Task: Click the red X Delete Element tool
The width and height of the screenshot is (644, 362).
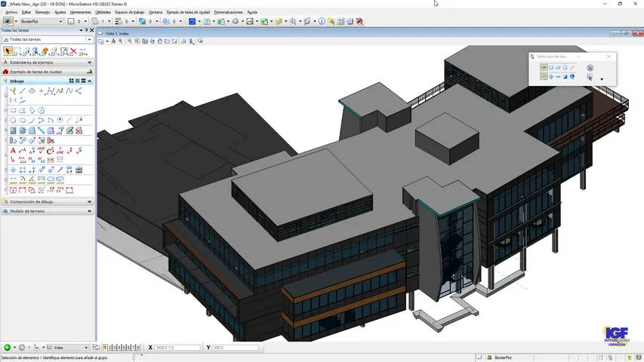Action: pyautogui.click(x=73, y=51)
